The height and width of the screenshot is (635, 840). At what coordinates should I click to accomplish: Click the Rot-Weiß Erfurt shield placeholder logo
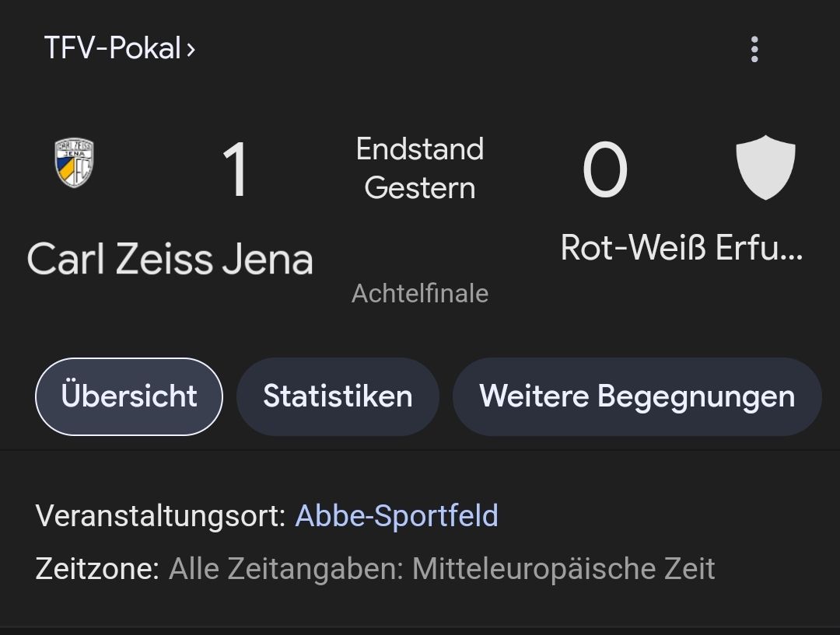click(x=765, y=167)
